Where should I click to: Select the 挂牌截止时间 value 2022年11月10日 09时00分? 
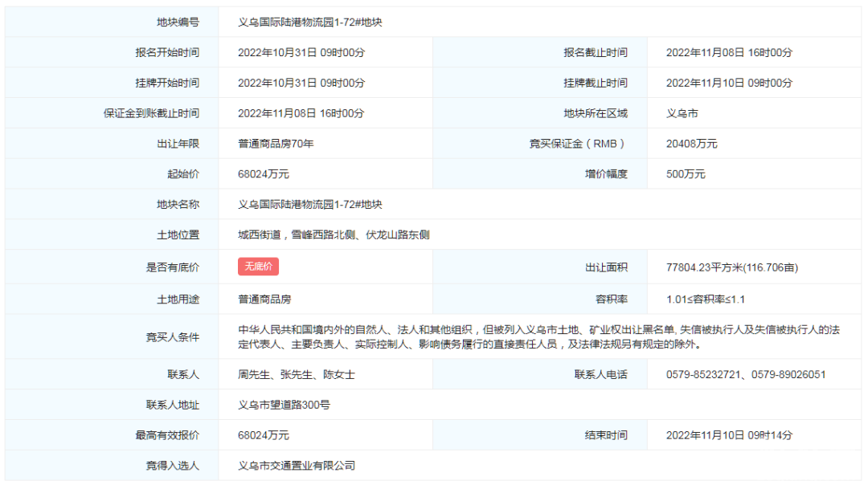(729, 84)
